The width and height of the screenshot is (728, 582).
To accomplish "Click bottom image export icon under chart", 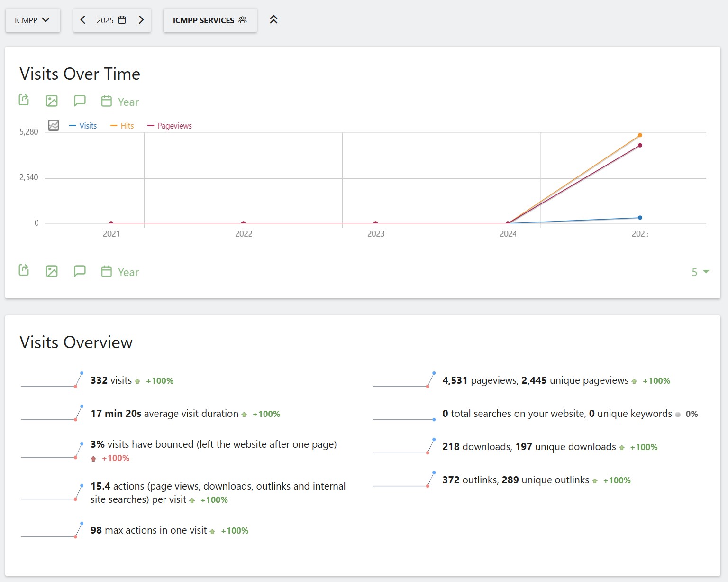I will pyautogui.click(x=52, y=271).
